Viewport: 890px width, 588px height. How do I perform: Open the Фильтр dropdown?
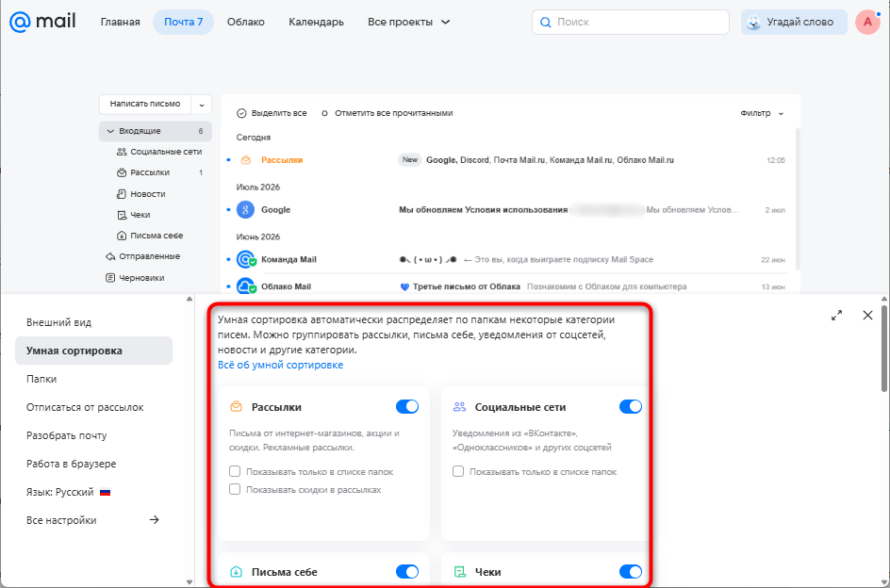762,113
